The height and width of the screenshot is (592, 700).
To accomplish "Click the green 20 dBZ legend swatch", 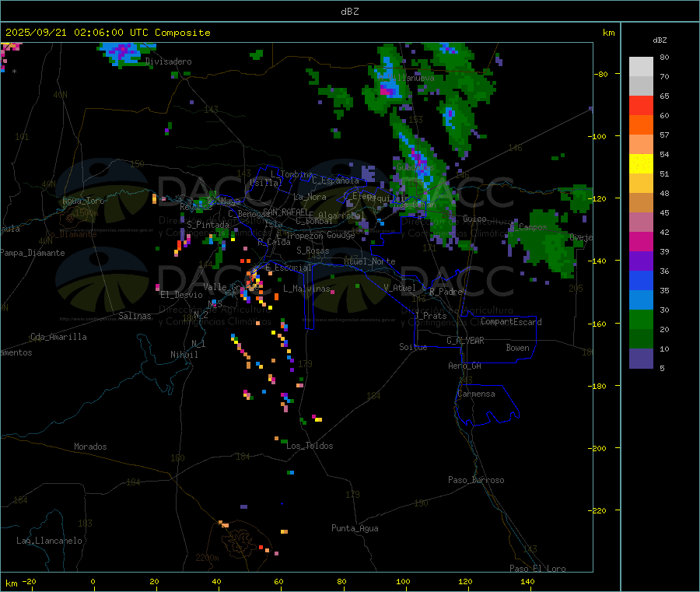I will point(641,319).
